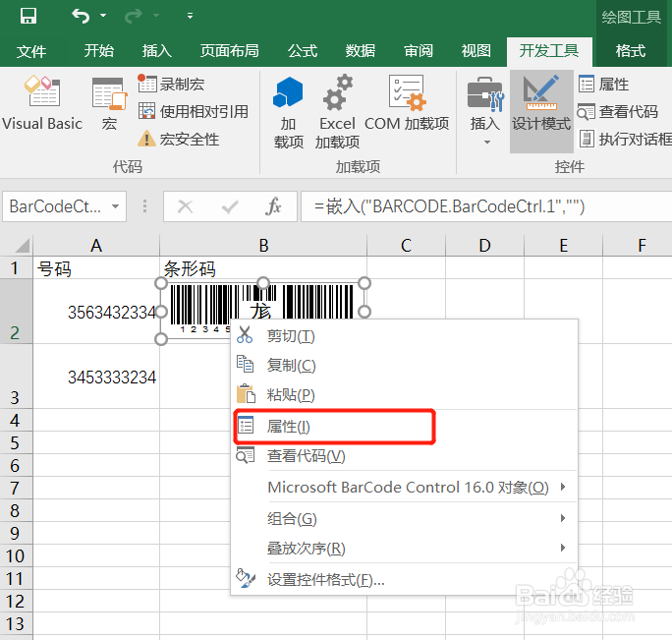
Task: Open the 格式 drawing tools tab
Action: pos(631,51)
